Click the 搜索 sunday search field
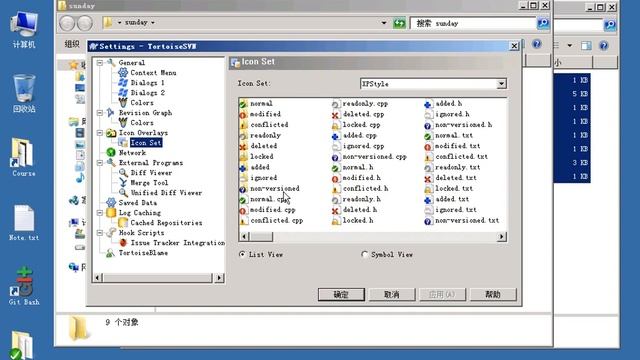The width and height of the screenshot is (640, 360). (473, 23)
